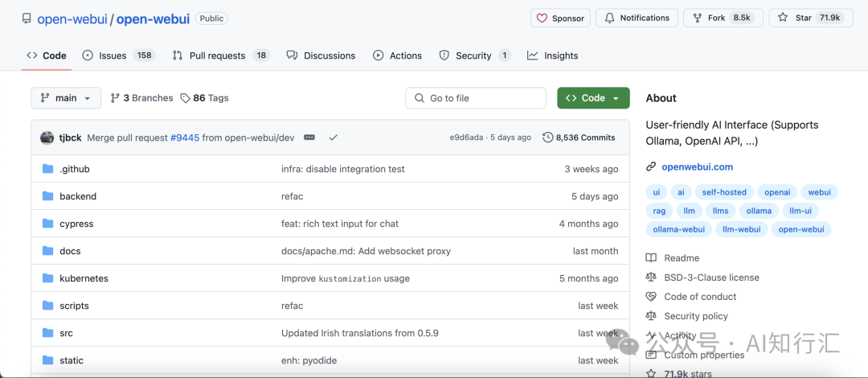Open the kubernetes folder

[x=84, y=278]
